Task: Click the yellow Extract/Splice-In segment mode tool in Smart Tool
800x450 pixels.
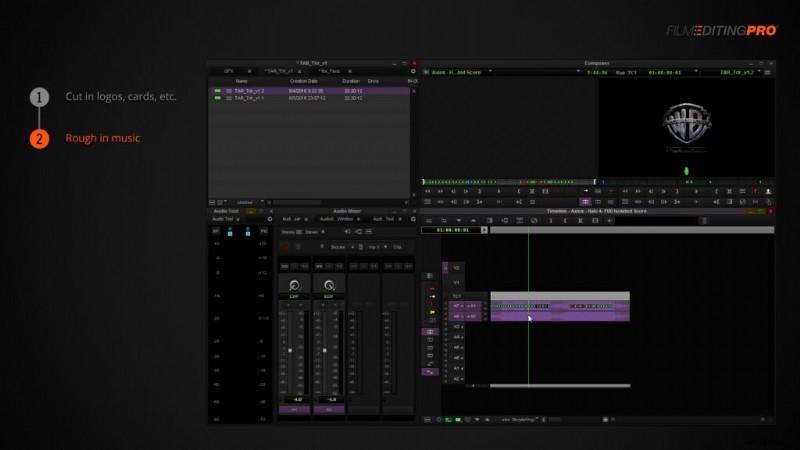Action: pos(432,312)
